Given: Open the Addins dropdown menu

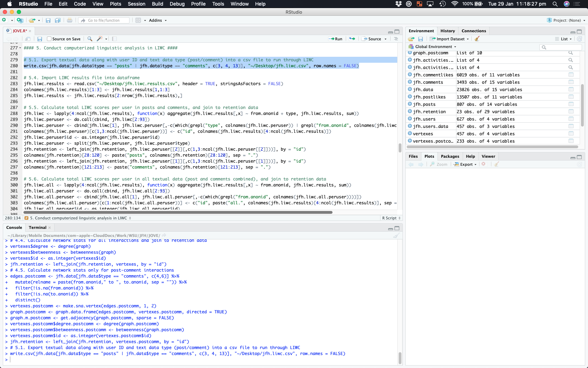Looking at the screenshot, I should point(157,20).
